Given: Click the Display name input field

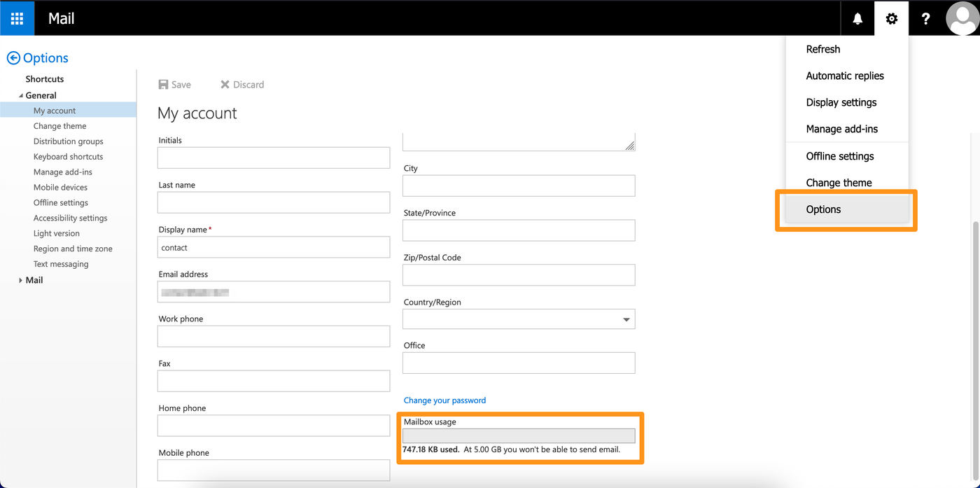Looking at the screenshot, I should [x=273, y=247].
